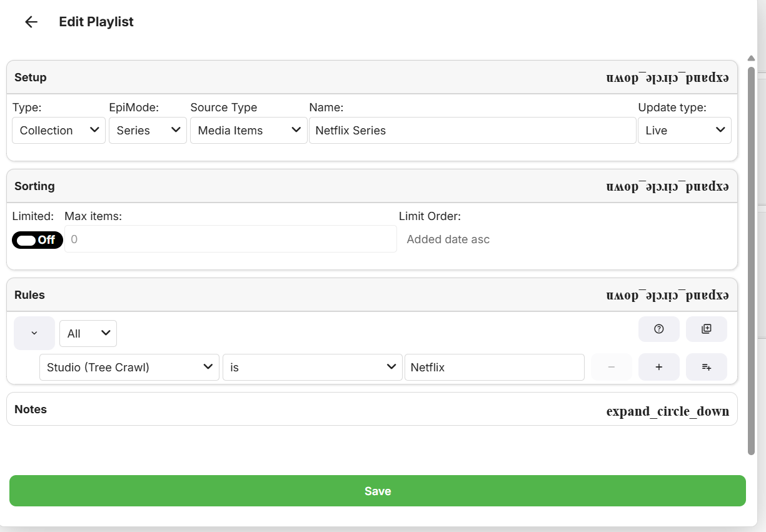The width and height of the screenshot is (766, 532).
Task: Expand the Notes section via its expand icon
Action: 667,411
